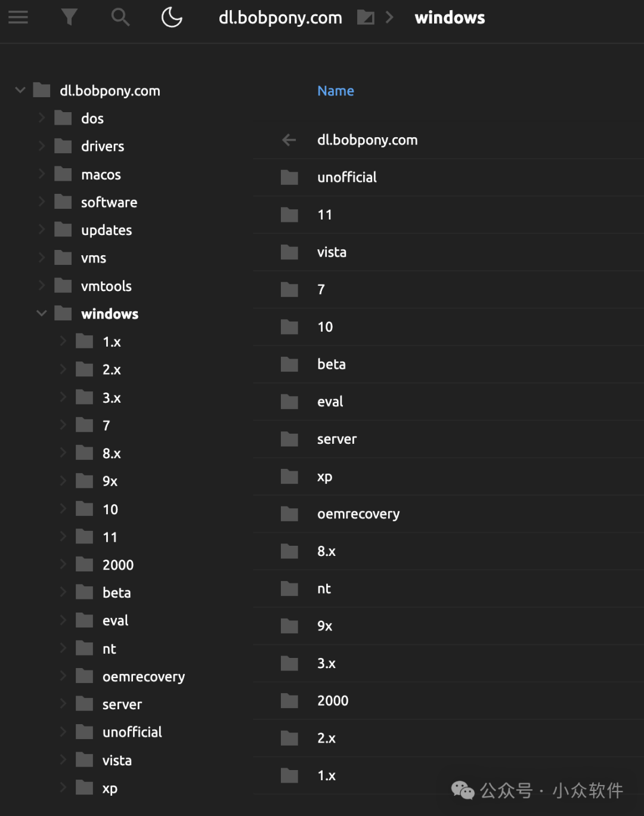
Task: Collapse the windows tree folder
Action: click(x=42, y=314)
